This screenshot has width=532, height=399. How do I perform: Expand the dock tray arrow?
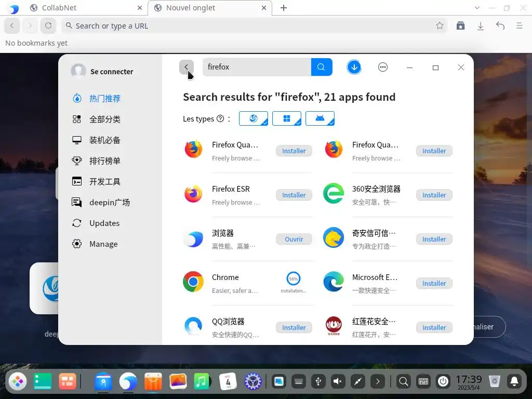(378, 382)
